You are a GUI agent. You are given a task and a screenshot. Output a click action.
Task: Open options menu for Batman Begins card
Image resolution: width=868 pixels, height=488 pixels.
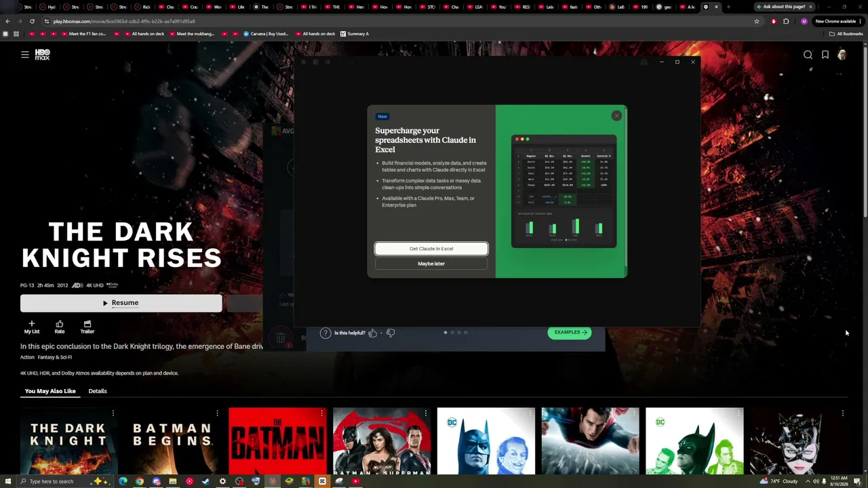click(x=217, y=413)
